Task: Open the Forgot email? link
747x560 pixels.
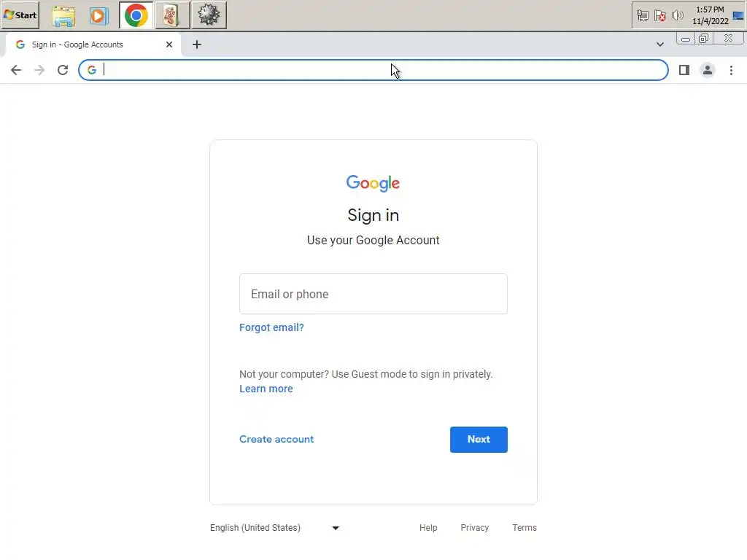Action: 271,327
